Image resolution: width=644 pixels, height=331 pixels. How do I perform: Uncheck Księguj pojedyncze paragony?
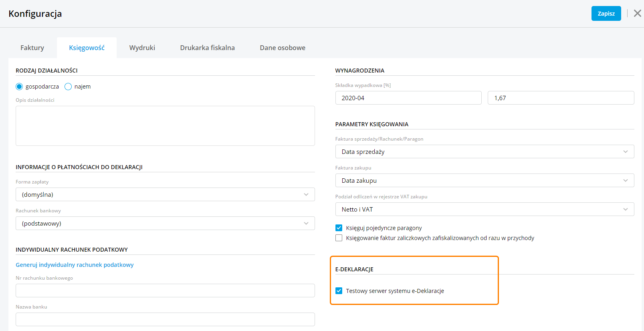[339, 228]
